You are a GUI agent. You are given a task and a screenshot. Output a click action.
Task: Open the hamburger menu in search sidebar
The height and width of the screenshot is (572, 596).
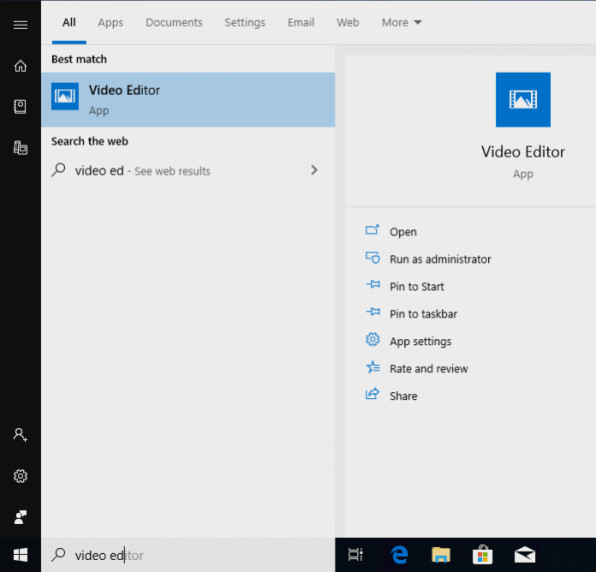point(21,25)
